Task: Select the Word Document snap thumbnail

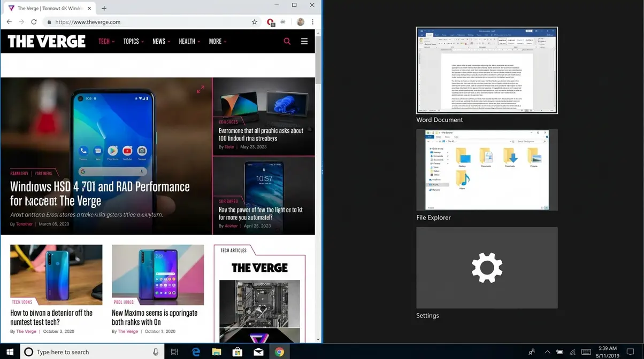Action: point(487,70)
